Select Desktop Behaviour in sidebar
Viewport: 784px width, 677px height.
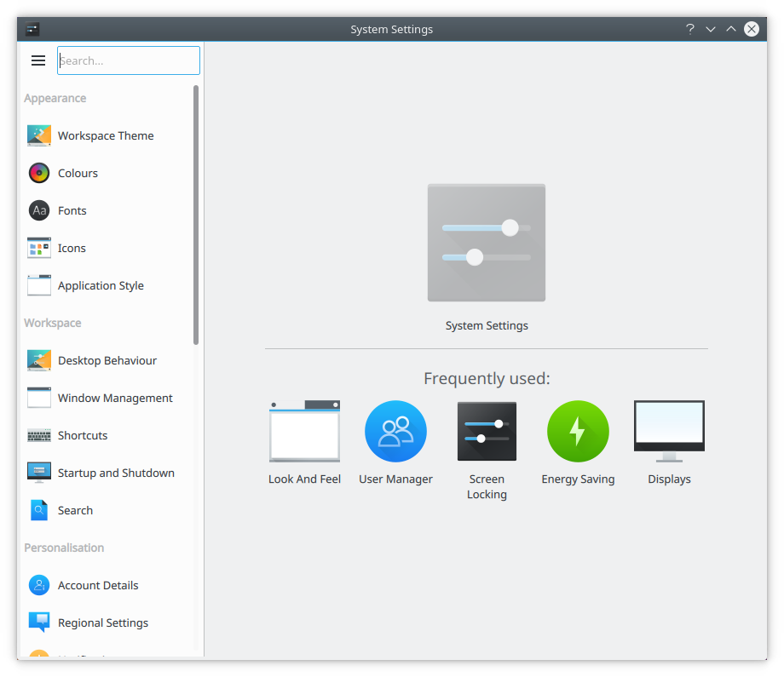[x=107, y=360]
